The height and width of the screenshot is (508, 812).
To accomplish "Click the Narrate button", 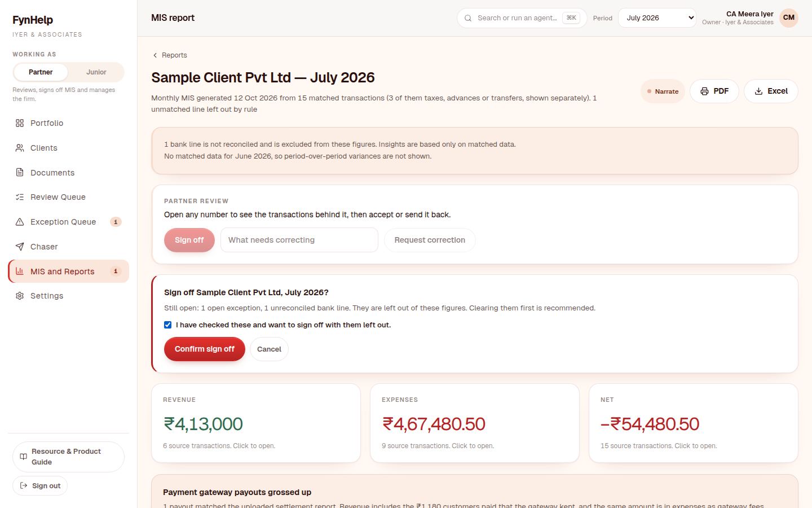I will 663,91.
